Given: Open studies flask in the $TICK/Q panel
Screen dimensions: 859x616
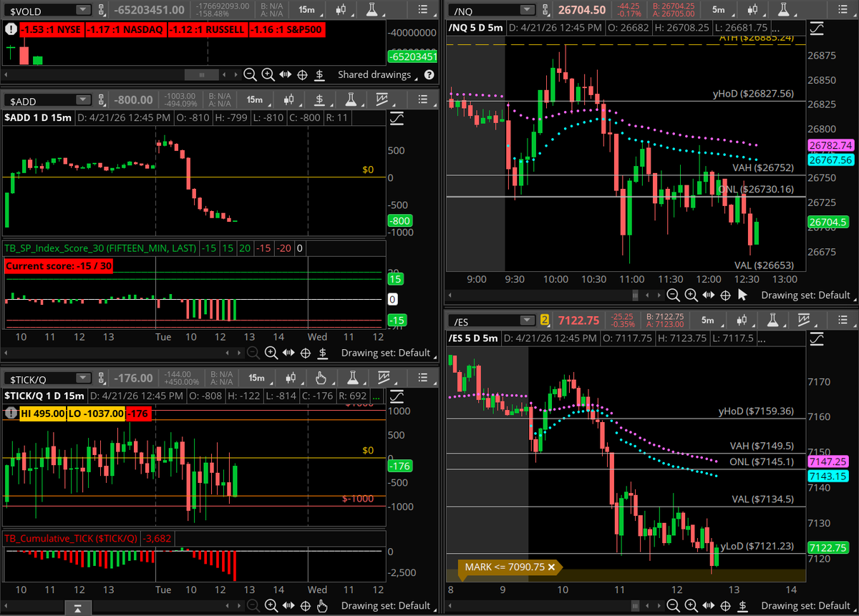Looking at the screenshot, I should (352, 378).
